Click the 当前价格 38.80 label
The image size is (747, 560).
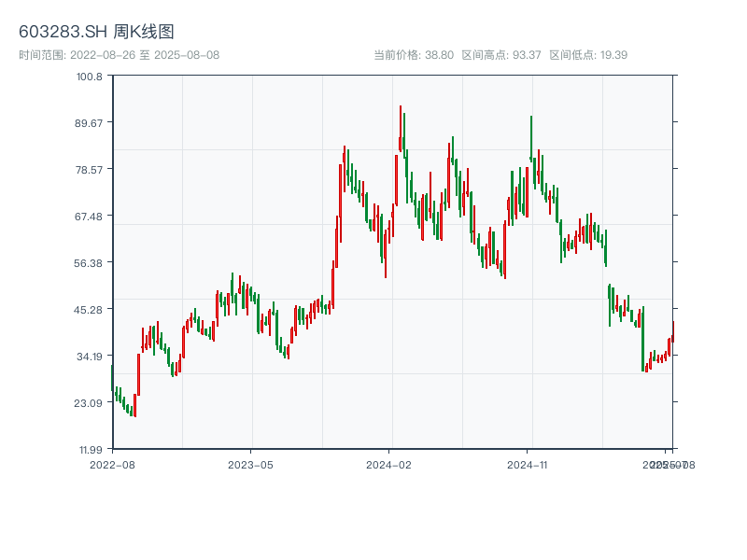[x=414, y=55]
